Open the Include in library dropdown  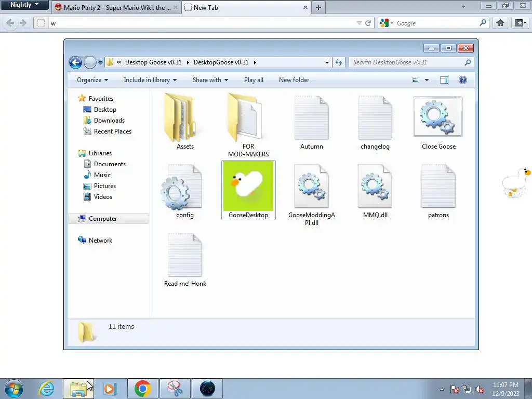coord(150,80)
